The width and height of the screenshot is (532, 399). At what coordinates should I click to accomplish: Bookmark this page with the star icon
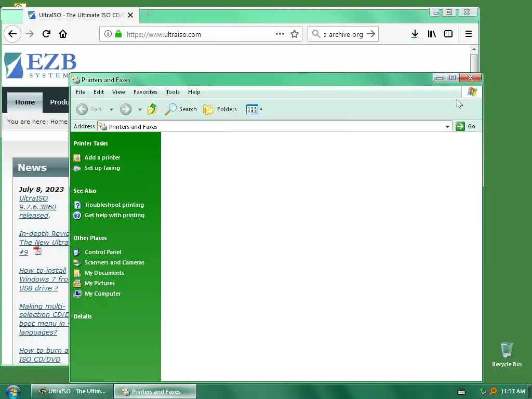(x=295, y=34)
